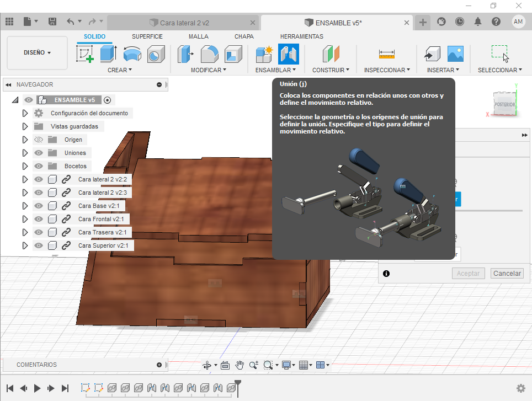The width and height of the screenshot is (532, 401).
Task: Expand the Cara Frontal v2:1 tree node
Action: (x=25, y=219)
